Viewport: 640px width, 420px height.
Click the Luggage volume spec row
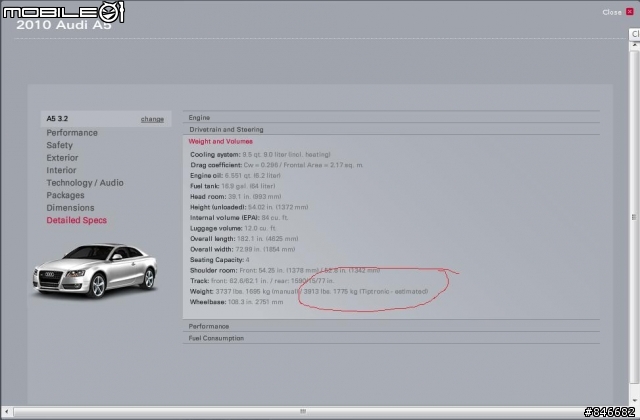point(233,229)
